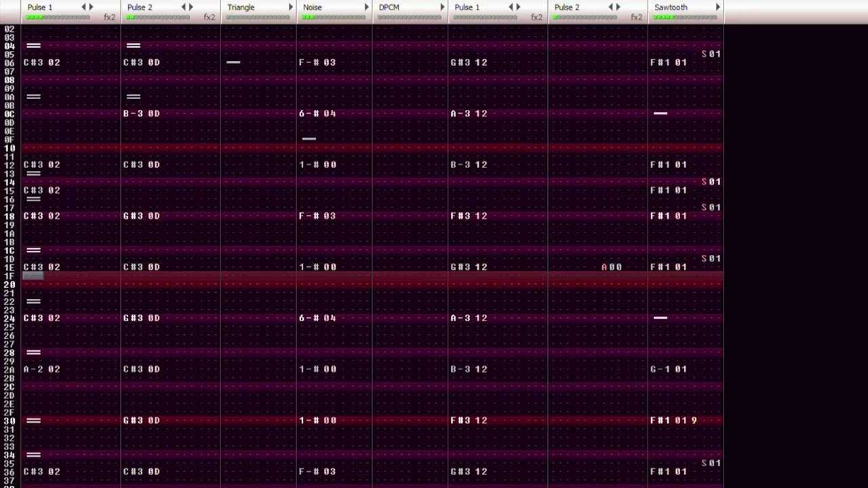This screenshot has width=868, height=488.
Task: Expand Noise channel effect columns arrow
Action: click(367, 7)
